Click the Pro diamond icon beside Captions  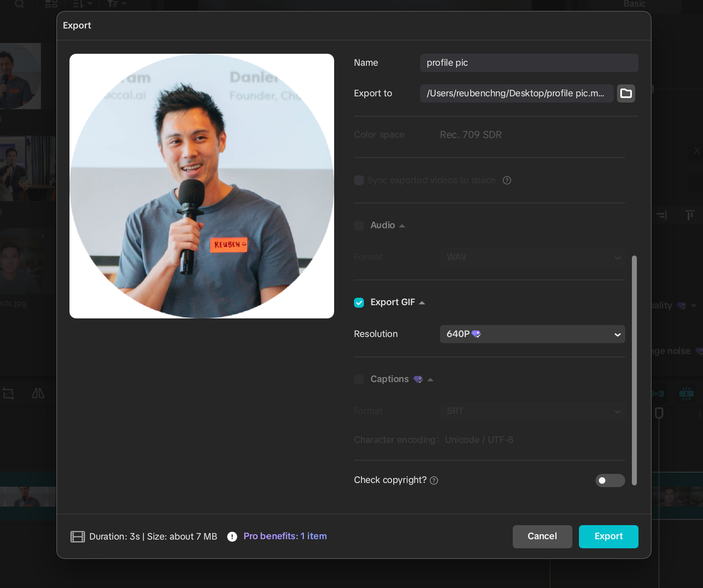418,379
